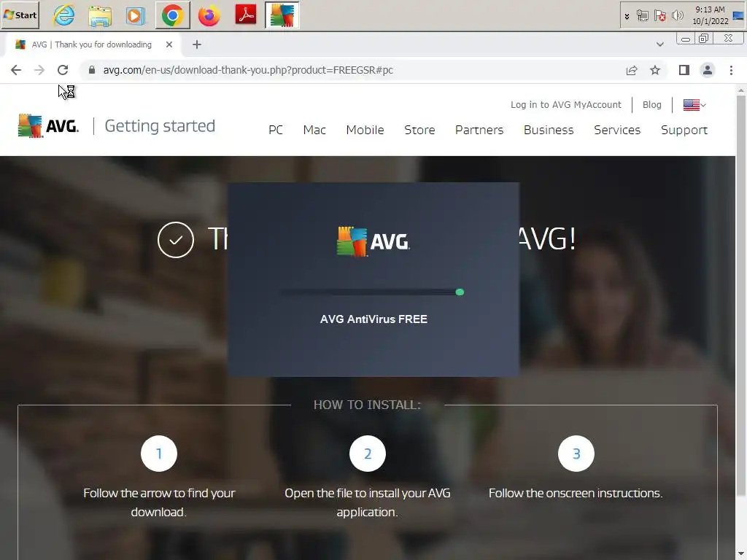Show hidden system tray icons
This screenshot has height=560, width=747.
[x=627, y=16]
